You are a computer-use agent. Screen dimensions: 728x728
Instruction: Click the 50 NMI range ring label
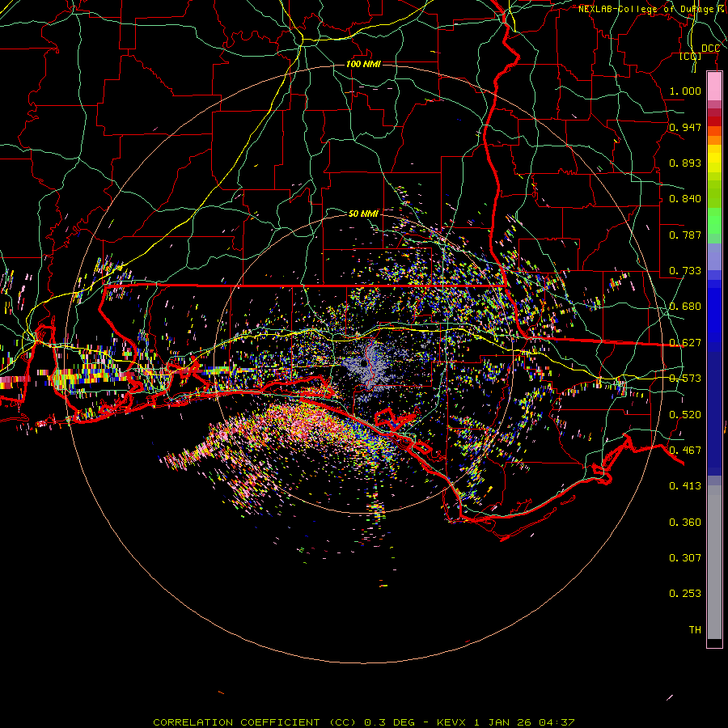pyautogui.click(x=363, y=214)
